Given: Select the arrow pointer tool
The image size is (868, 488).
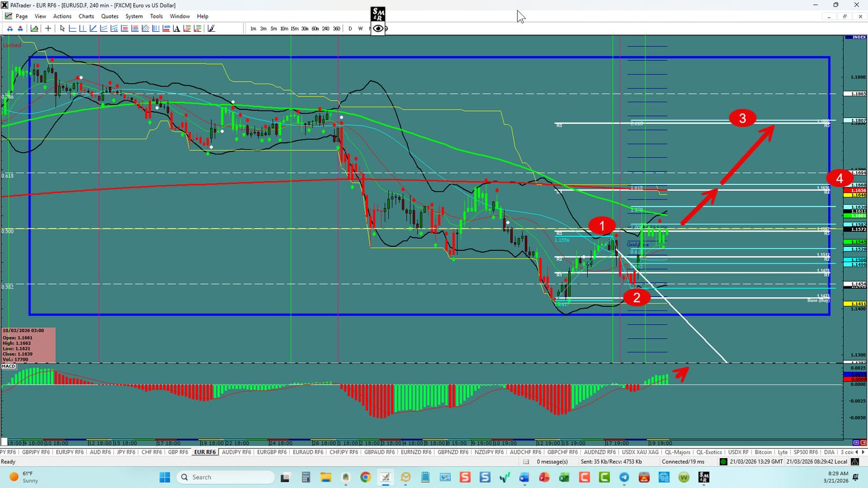Looking at the screenshot, I should click(x=62, y=28).
